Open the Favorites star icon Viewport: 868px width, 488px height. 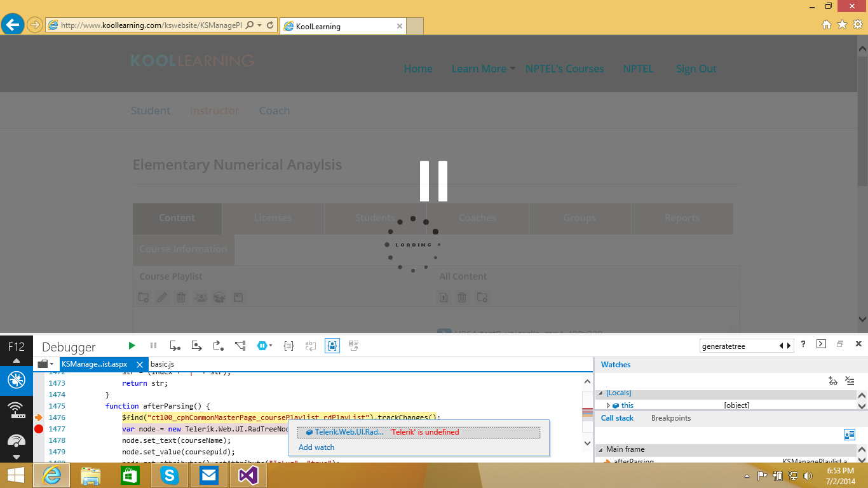point(842,25)
